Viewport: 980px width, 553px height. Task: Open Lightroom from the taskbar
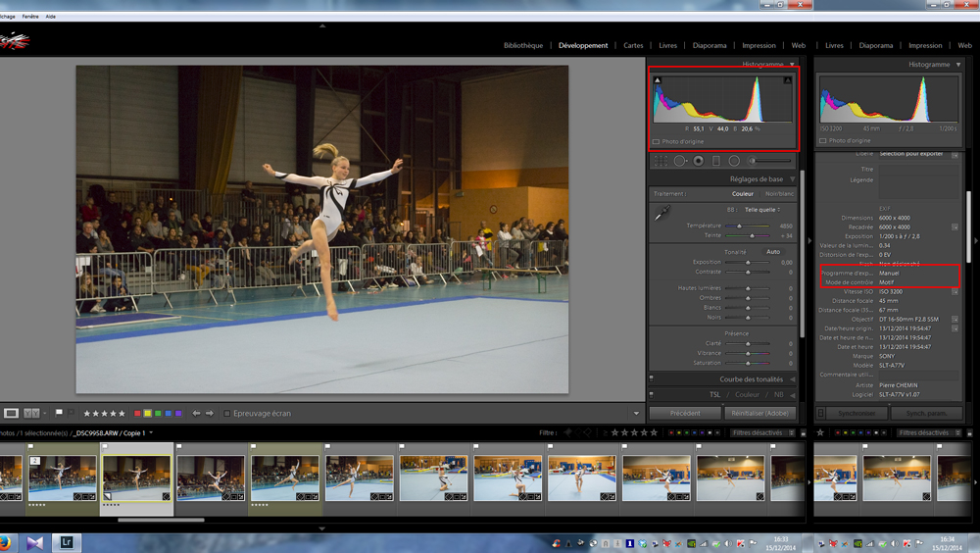click(66, 542)
